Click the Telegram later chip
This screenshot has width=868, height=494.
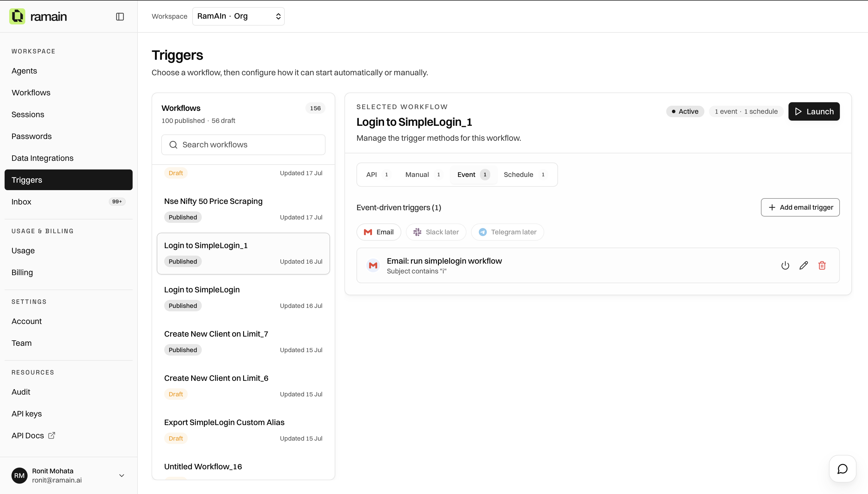[507, 232]
